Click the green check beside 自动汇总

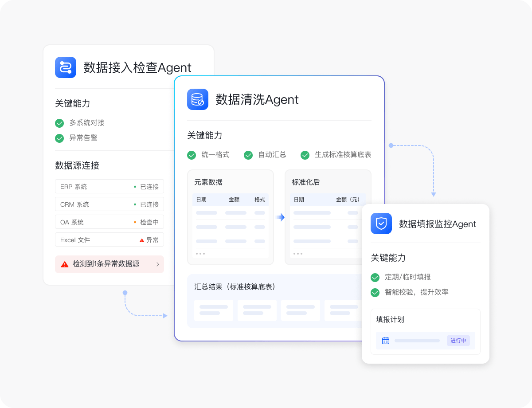click(248, 155)
